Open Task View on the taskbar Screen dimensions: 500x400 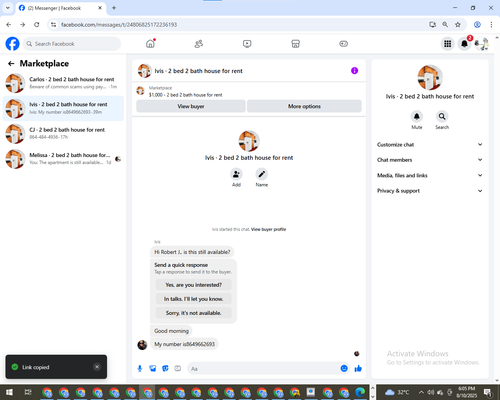tap(28, 392)
